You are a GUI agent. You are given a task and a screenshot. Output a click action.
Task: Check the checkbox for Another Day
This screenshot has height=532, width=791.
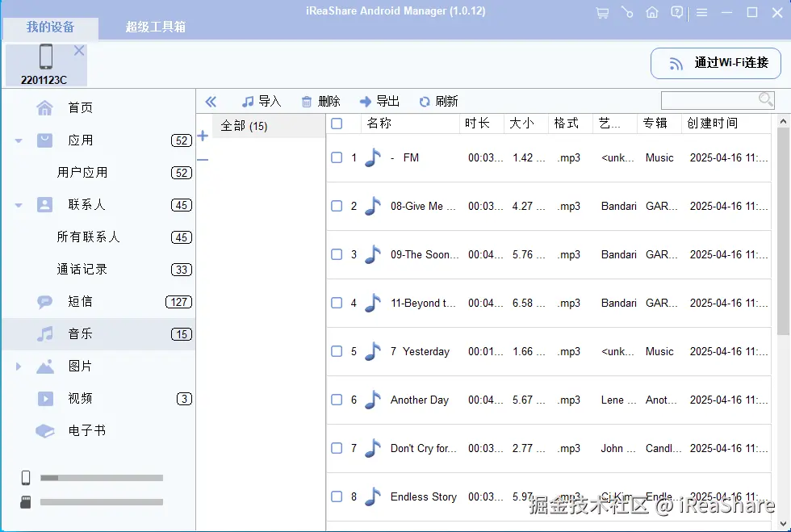(337, 400)
